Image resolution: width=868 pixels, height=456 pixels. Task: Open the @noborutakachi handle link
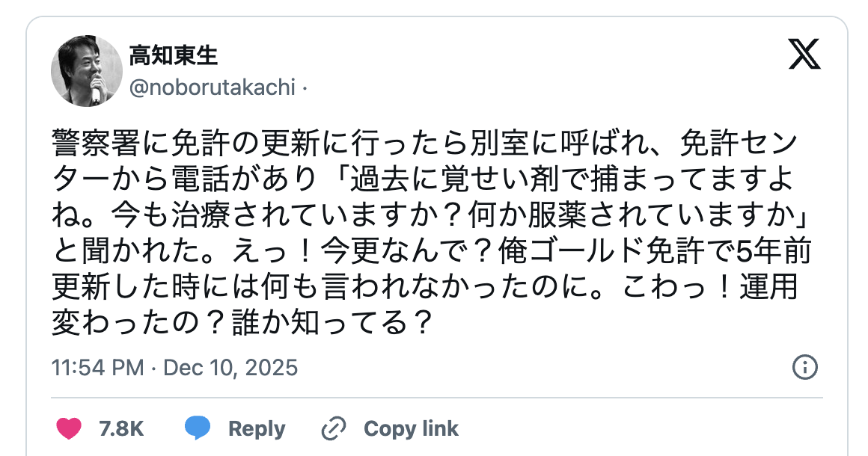click(212, 87)
